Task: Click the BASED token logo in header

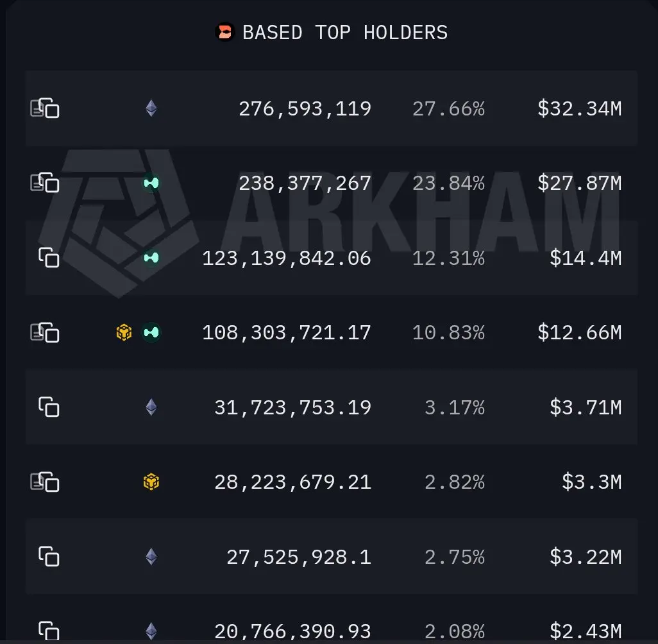Action: point(224,32)
